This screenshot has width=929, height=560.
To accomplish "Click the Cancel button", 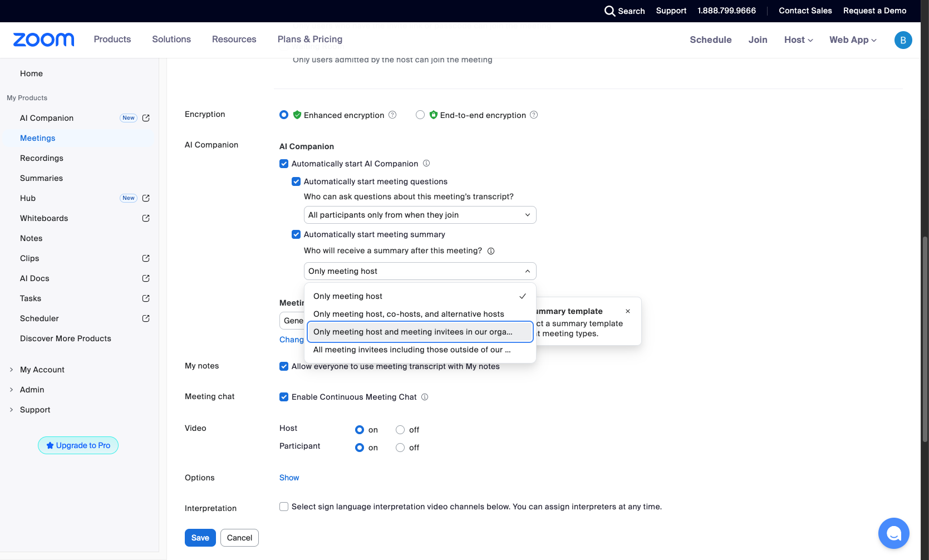I will pos(239,538).
